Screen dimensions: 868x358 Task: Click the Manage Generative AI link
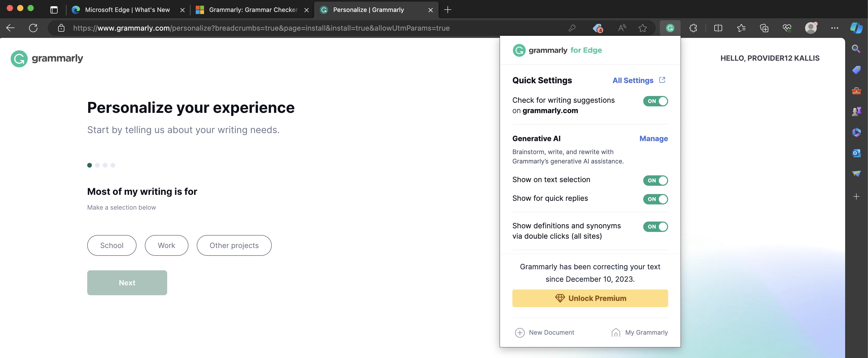point(653,138)
